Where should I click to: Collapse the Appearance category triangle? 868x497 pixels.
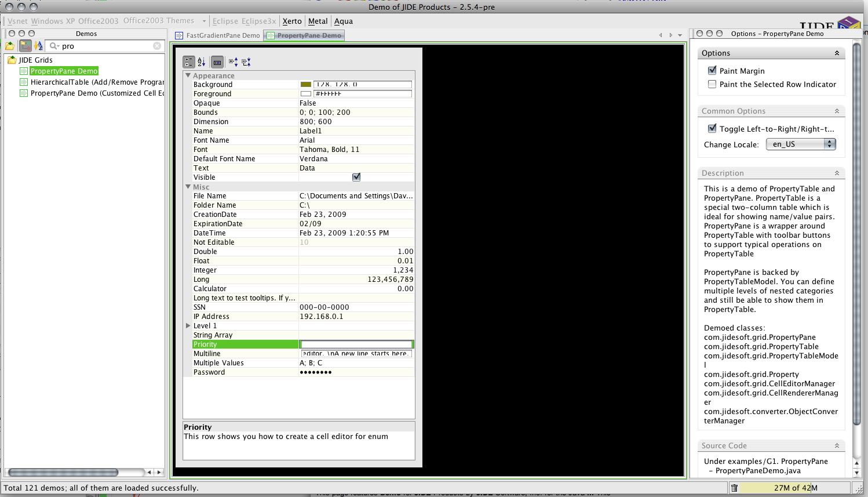click(x=188, y=75)
